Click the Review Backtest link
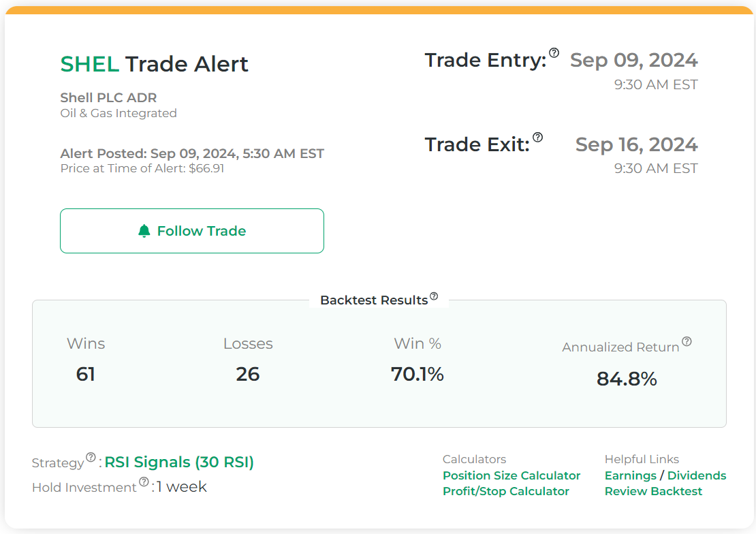 pyautogui.click(x=653, y=491)
